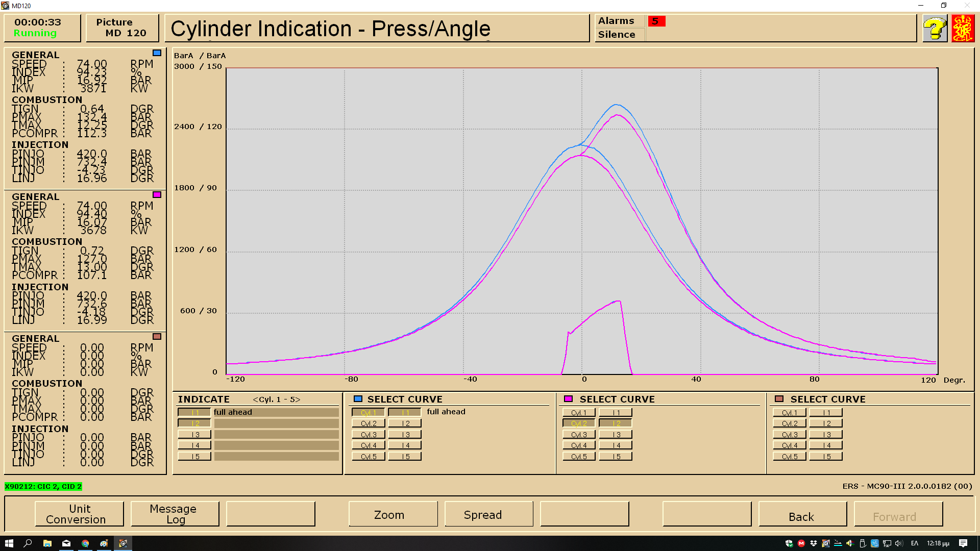Select I 5 in magenta Select Curve

point(616,457)
